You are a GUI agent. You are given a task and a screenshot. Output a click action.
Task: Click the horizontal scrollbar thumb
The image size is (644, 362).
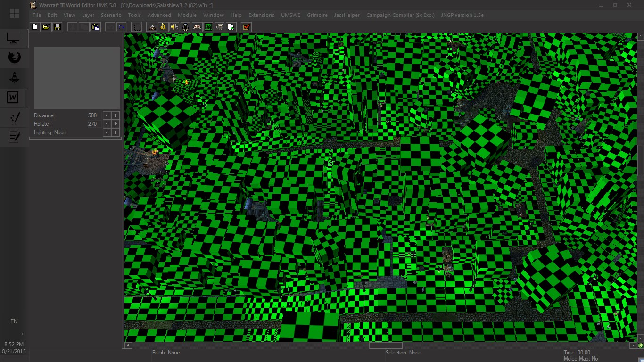pos(386,346)
